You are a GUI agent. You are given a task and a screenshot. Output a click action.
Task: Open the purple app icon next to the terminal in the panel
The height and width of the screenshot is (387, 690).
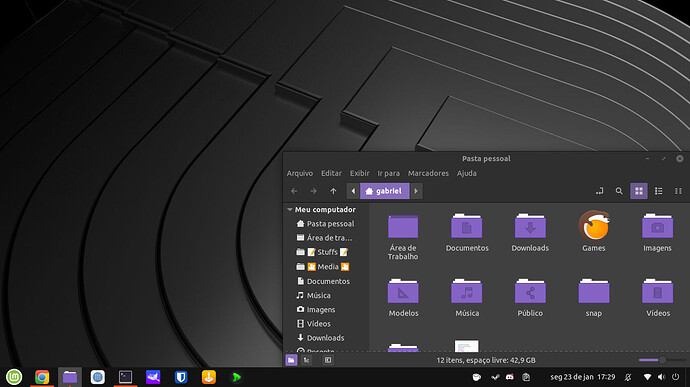point(153,377)
